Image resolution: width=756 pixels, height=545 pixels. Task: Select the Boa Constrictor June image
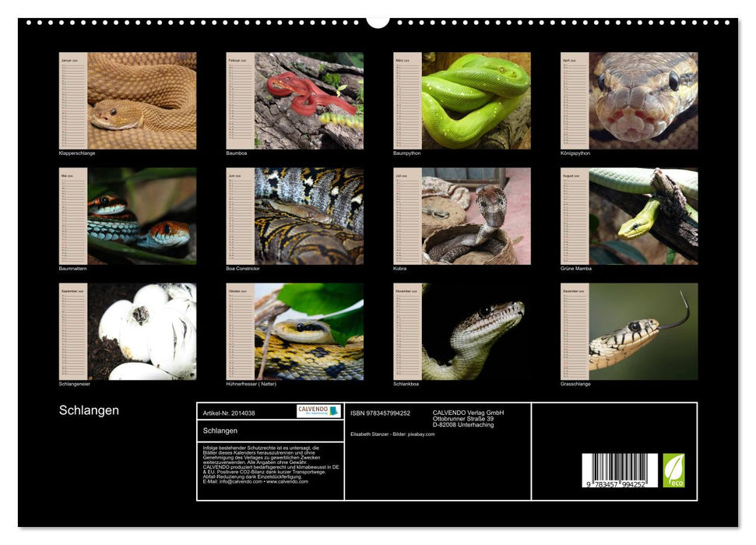[309, 216]
